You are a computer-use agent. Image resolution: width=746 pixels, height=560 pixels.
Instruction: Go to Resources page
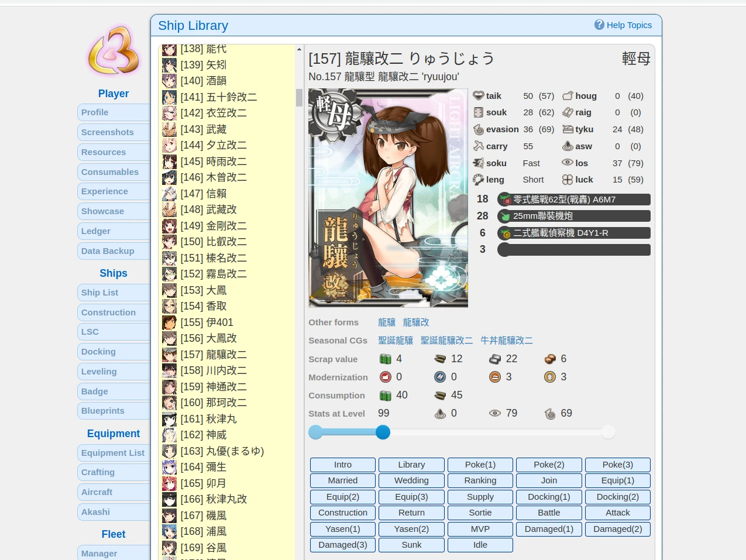[114, 152]
